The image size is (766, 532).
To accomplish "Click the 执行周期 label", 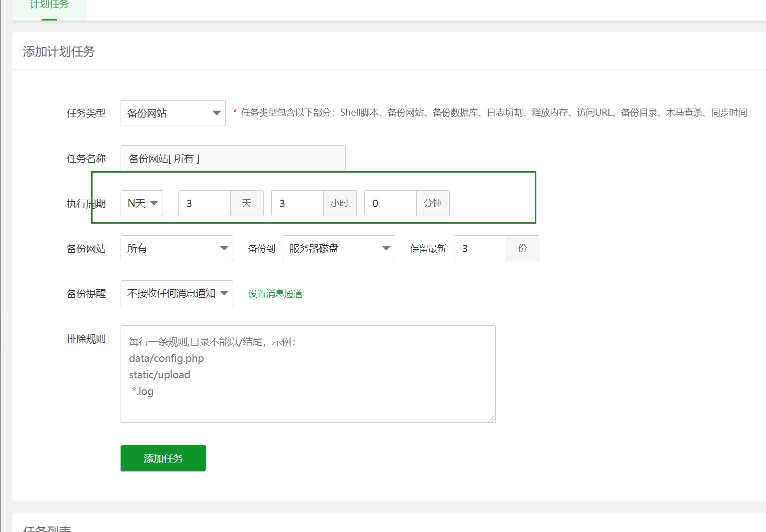I will coord(86,204).
